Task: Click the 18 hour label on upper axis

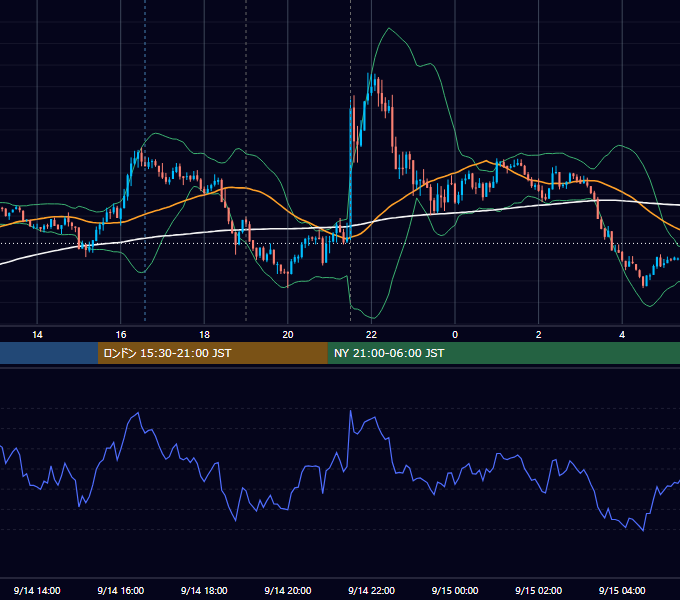Action: point(204,335)
